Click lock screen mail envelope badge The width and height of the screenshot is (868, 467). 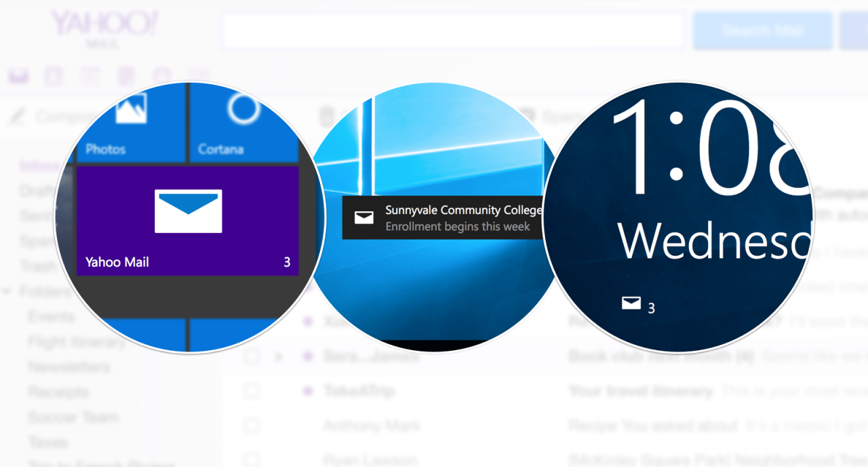631,303
